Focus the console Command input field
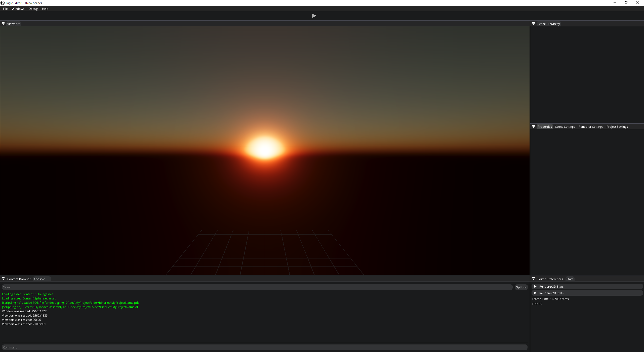Image resolution: width=644 pixels, height=352 pixels. click(x=265, y=347)
